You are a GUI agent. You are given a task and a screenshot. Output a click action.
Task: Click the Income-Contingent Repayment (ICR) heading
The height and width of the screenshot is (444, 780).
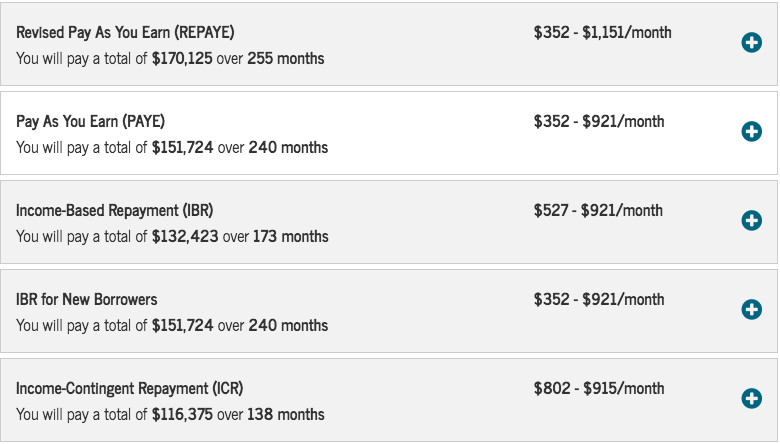click(129, 388)
